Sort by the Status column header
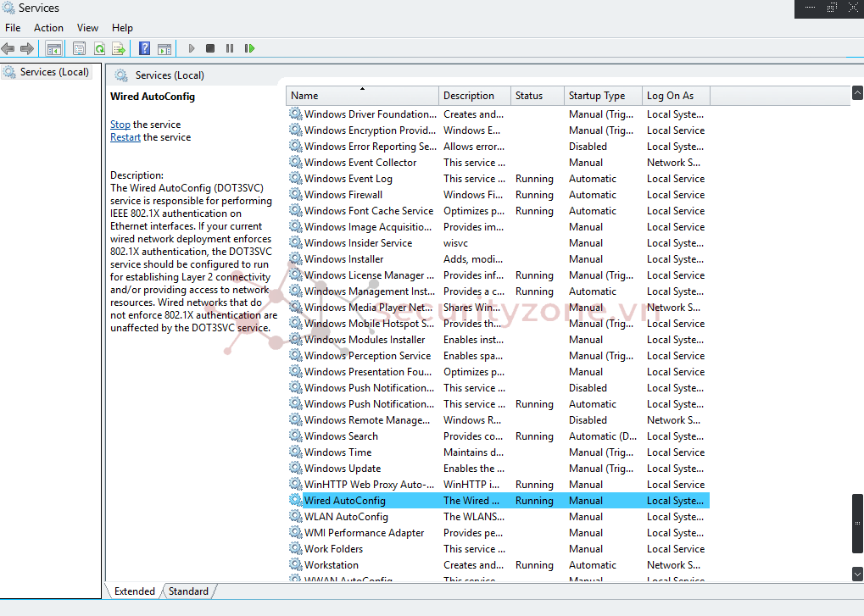The image size is (864, 616). pyautogui.click(x=529, y=96)
